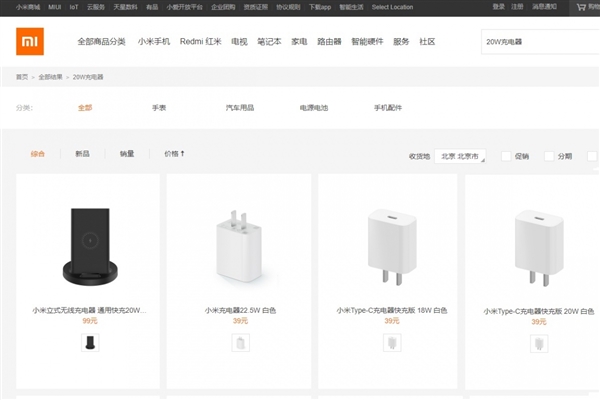Open 小米立式无线充电器 通用快充20W product title
The width and height of the screenshot is (600, 400).
90,310
